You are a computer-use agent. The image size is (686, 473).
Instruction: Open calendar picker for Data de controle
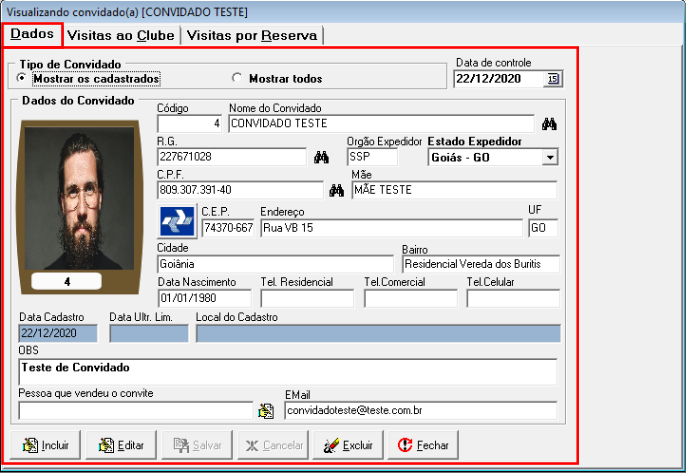(x=554, y=79)
